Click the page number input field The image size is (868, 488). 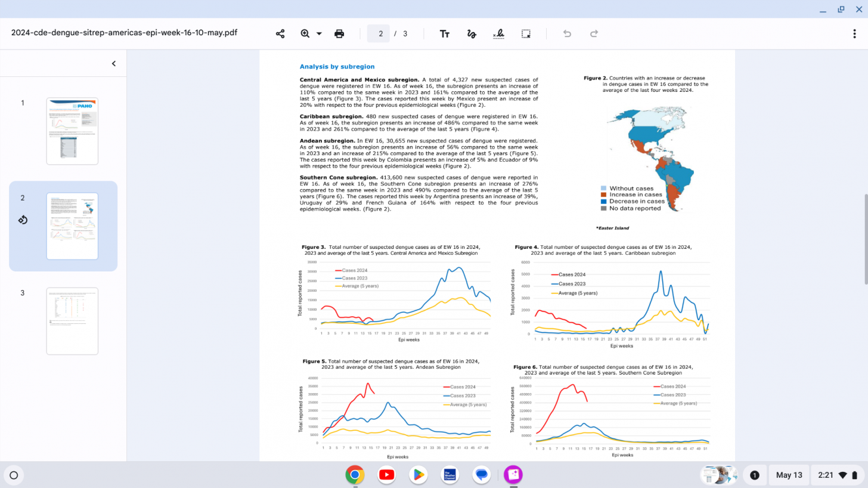click(x=380, y=33)
